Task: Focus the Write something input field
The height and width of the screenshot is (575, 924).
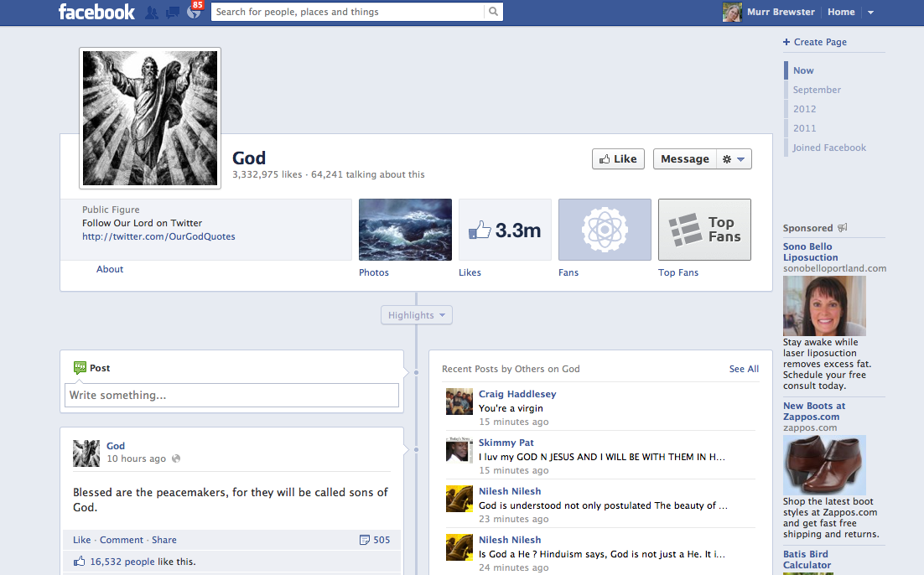Action: click(231, 396)
